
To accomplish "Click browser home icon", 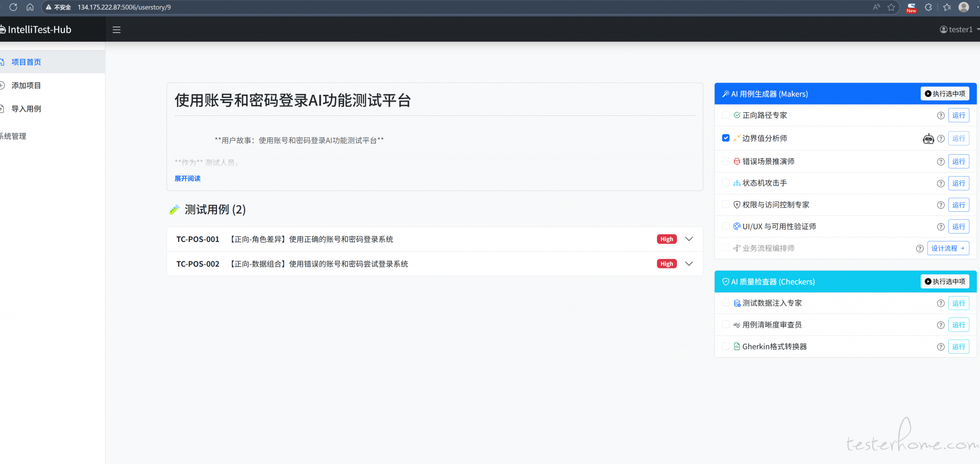I will click(30, 7).
